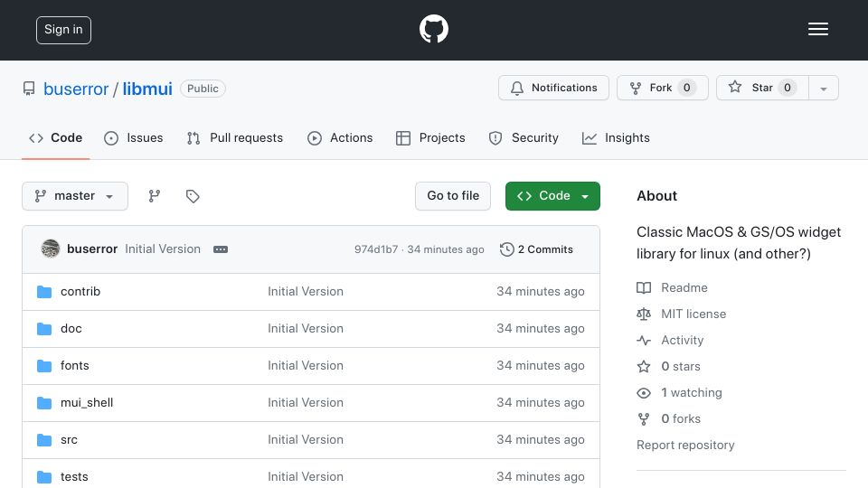Expand commit description ellipsis button
The image size is (868, 488).
221,249
